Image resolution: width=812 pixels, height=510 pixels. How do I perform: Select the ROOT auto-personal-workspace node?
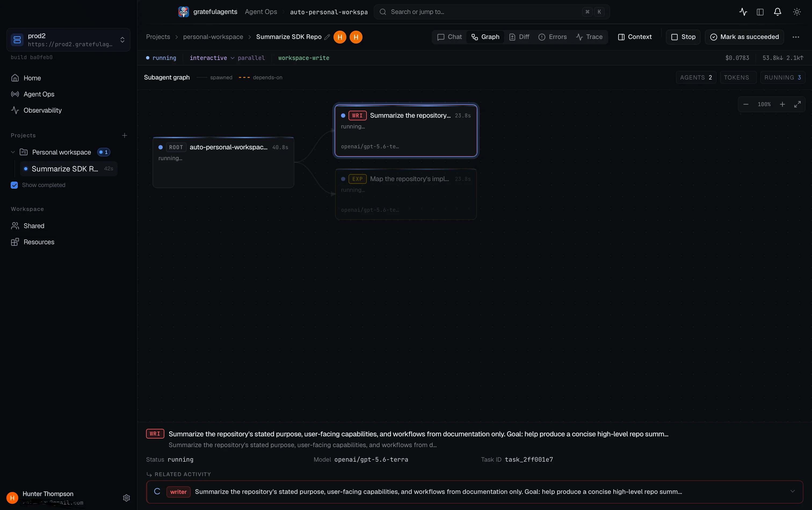click(223, 162)
